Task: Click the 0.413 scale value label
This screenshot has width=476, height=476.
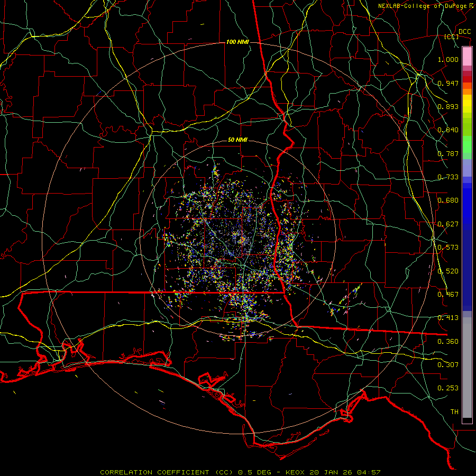Action: pyautogui.click(x=448, y=318)
